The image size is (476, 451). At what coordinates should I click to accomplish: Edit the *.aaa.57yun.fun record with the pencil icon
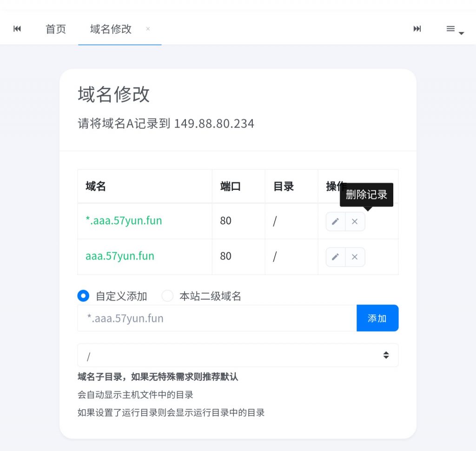(335, 222)
